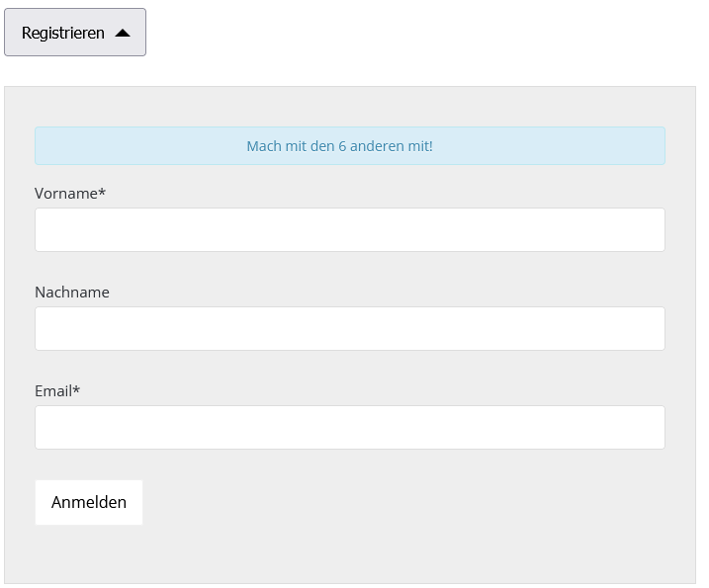709x588 pixels.
Task: Click the Email* label
Action: (x=57, y=391)
